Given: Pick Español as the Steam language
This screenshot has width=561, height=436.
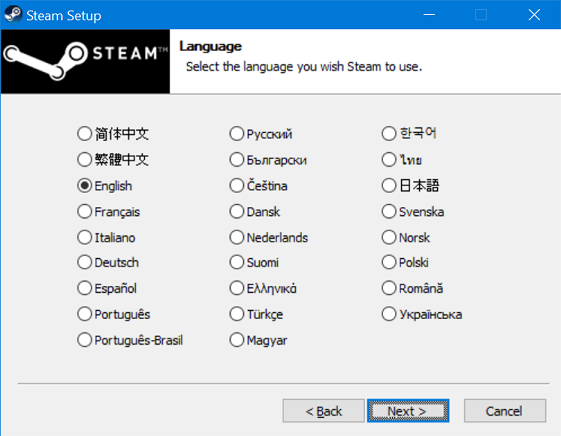Looking at the screenshot, I should tap(107, 288).
